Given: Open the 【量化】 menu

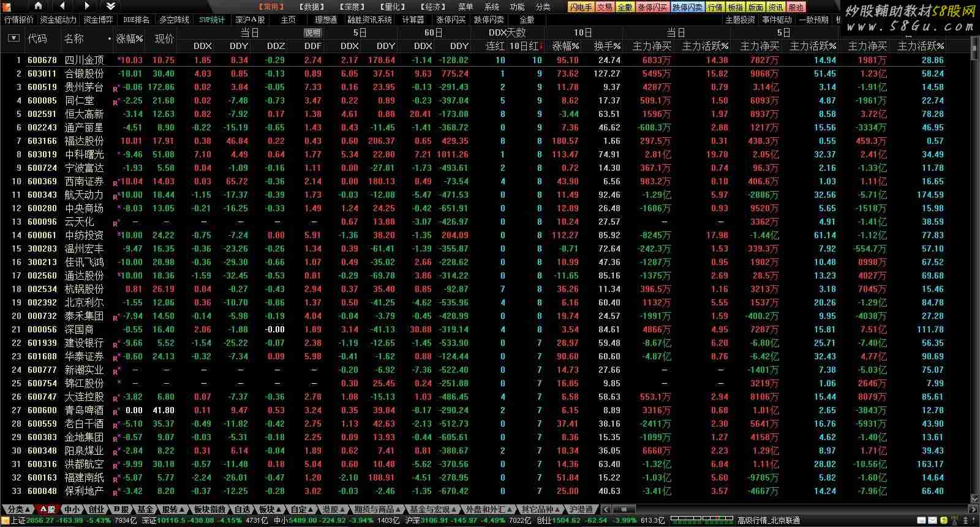Looking at the screenshot, I should coord(393,7).
